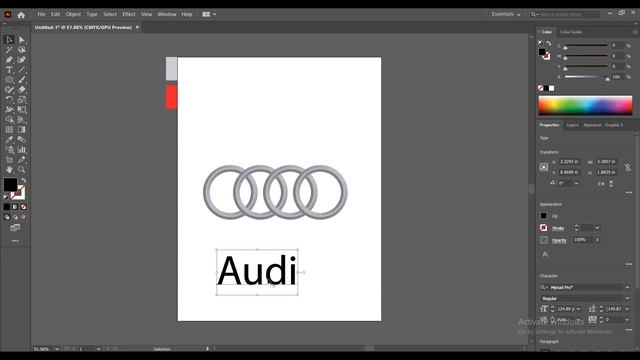Image resolution: width=640 pixels, height=360 pixels.
Task: Select the Hand tool
Action: pos(9,170)
